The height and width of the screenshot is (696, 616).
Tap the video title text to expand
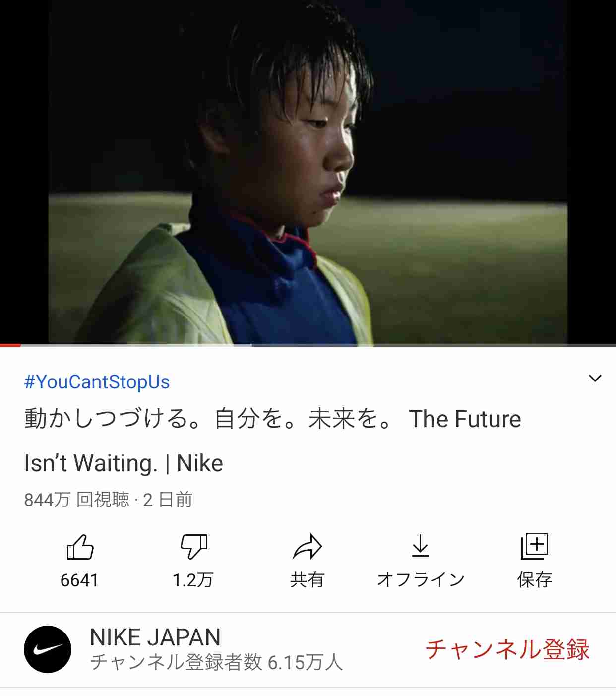273,441
